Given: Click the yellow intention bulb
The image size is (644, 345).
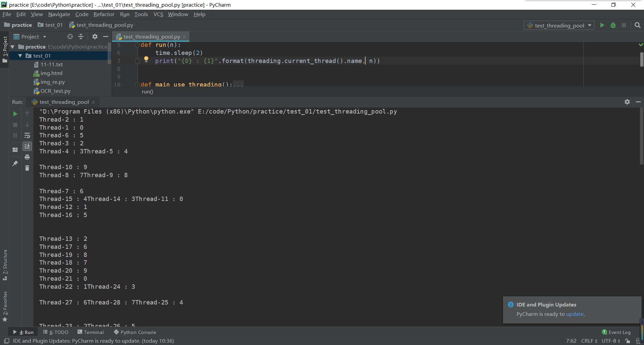Looking at the screenshot, I should [146, 59].
